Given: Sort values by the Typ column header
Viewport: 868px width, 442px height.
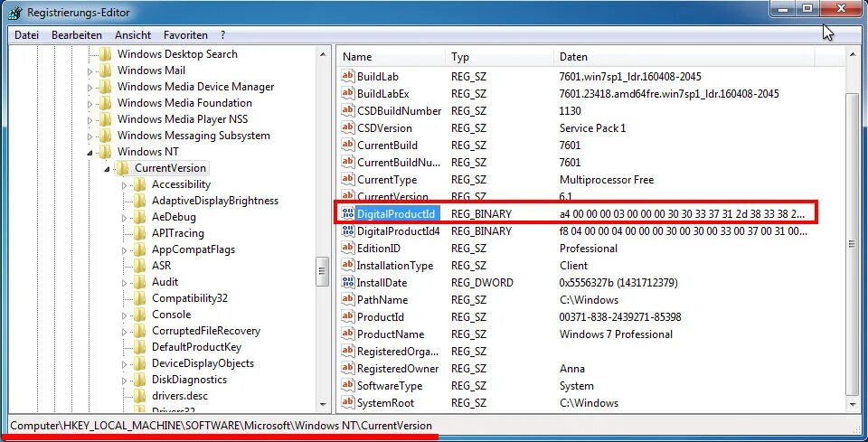Looking at the screenshot, I should [x=499, y=56].
